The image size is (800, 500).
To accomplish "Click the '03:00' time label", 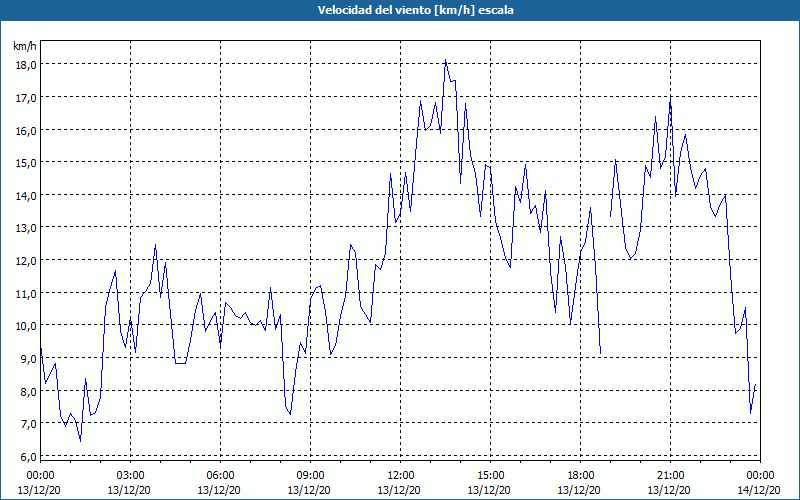I will point(130,476).
